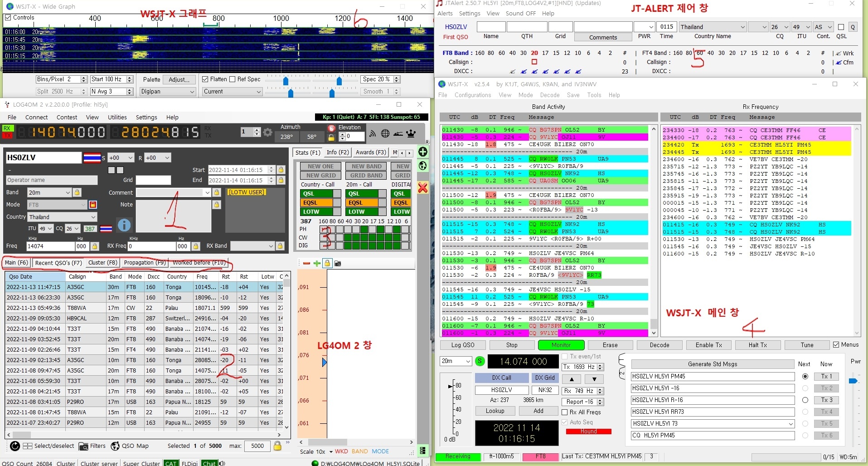
Task: Click the Log QSO button
Action: 462,345
